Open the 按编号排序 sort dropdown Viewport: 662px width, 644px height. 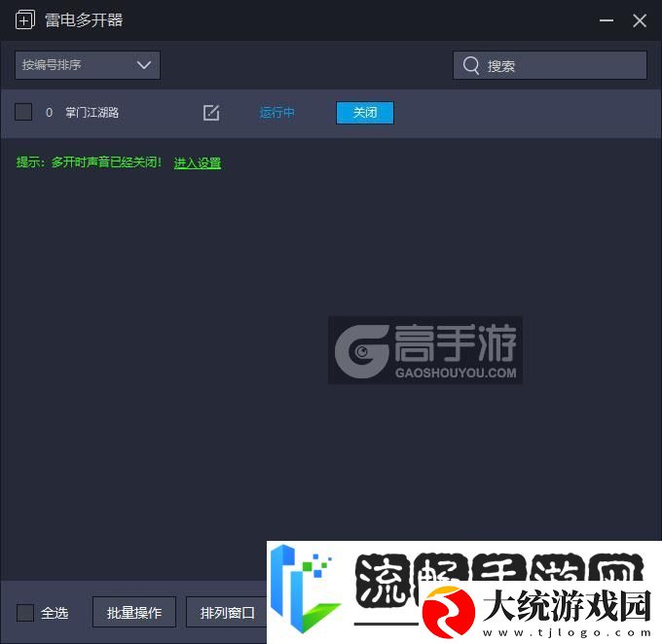[88, 65]
